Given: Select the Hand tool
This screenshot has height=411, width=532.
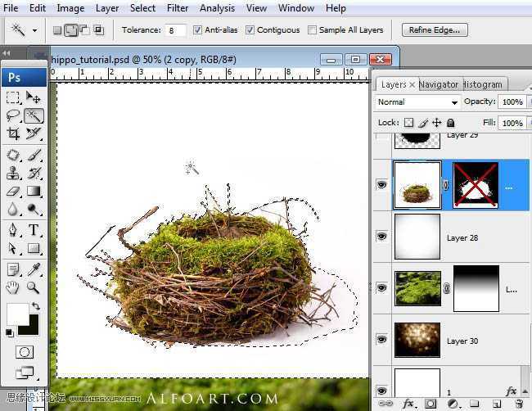Looking at the screenshot, I should coord(13,287).
